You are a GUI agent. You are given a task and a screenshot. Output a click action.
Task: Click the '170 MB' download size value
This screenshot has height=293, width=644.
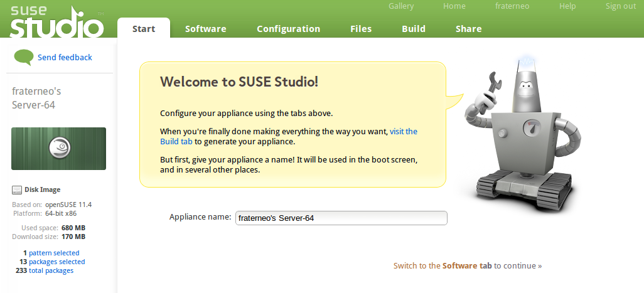[x=73, y=237]
